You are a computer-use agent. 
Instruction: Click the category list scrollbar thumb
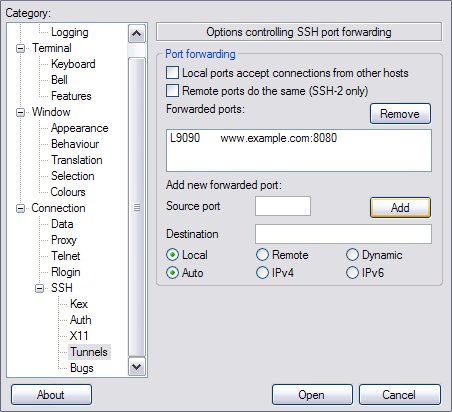click(x=137, y=207)
